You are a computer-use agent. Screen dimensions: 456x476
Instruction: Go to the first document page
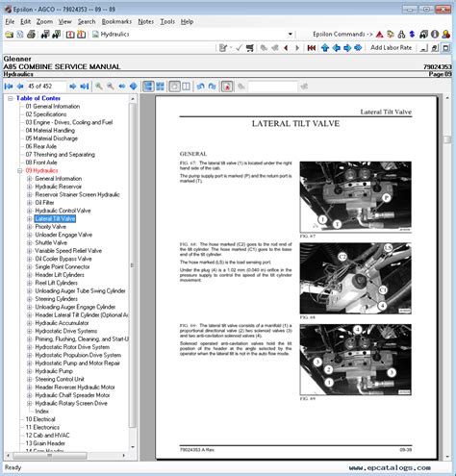(9, 87)
